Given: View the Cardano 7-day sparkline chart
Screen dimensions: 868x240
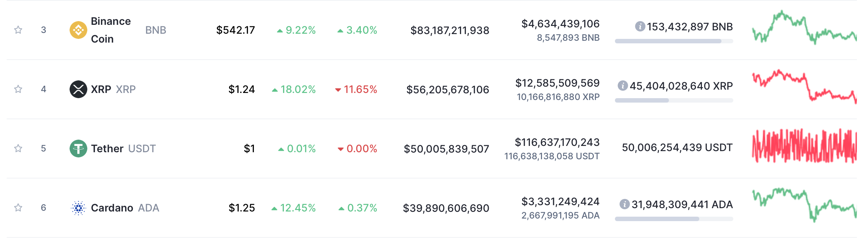Looking at the screenshot, I should point(804,204).
